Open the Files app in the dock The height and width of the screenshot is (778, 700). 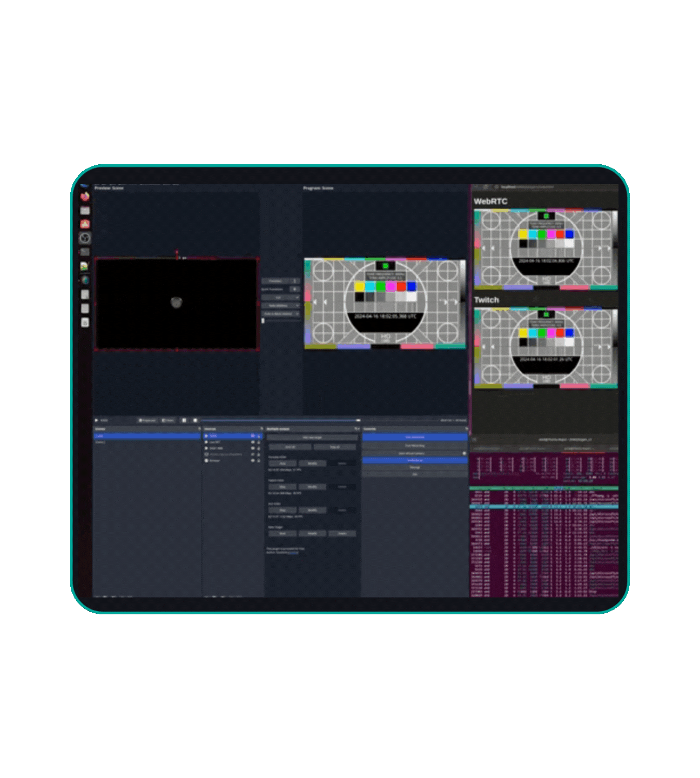(x=85, y=211)
